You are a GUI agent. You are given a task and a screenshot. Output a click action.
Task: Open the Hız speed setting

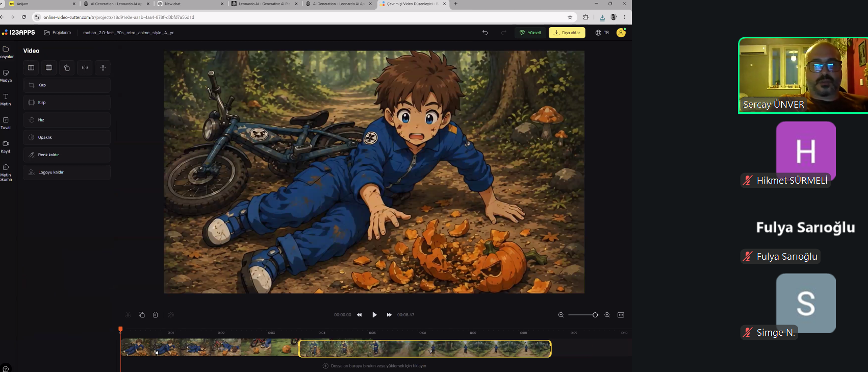(67, 120)
